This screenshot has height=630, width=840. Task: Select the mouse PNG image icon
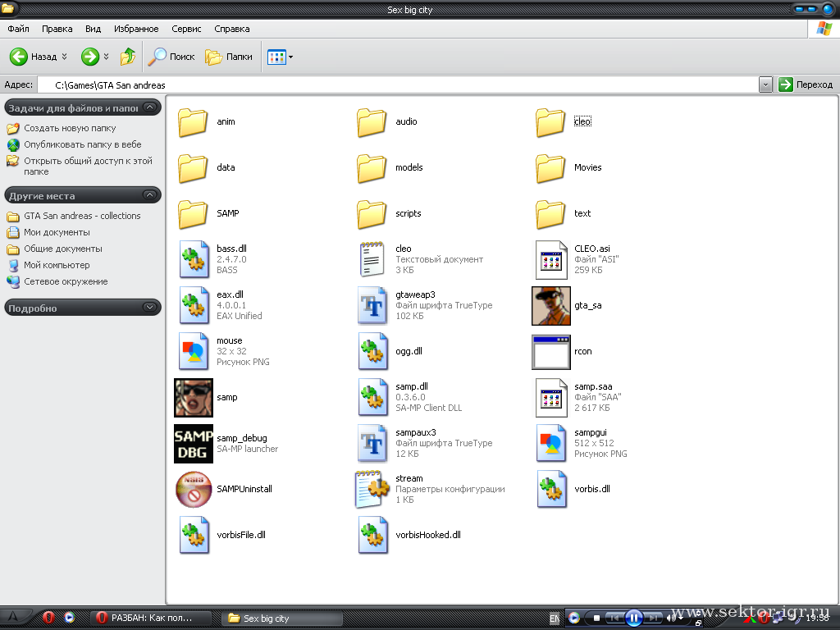(x=194, y=351)
